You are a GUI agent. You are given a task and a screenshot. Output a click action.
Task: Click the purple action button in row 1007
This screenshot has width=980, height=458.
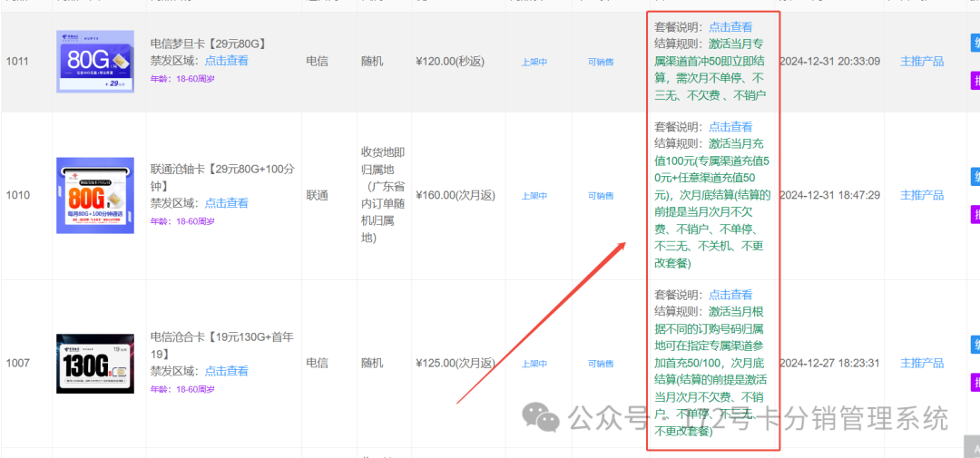pyautogui.click(x=975, y=382)
